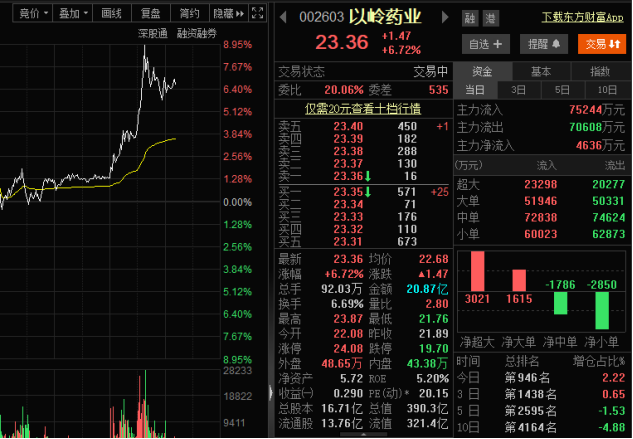Set alert with 提醒 bell button
The width and height of the screenshot is (633, 439).
point(544,44)
